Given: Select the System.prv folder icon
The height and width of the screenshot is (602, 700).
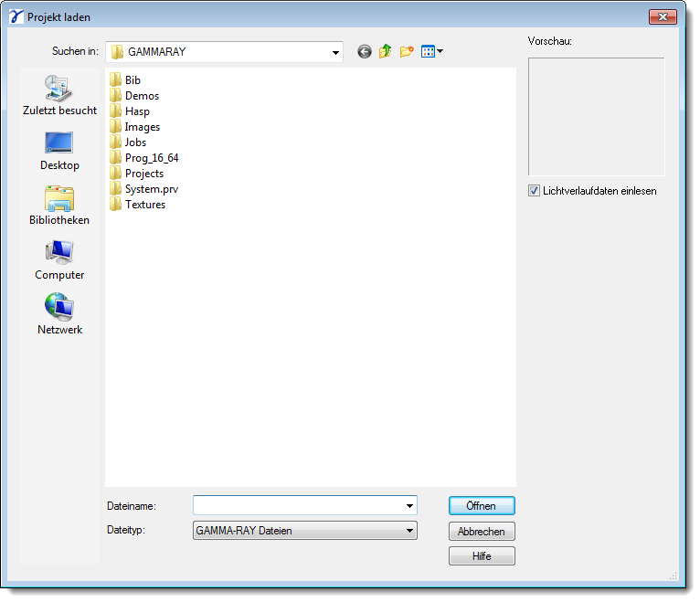Looking at the screenshot, I should tap(116, 189).
